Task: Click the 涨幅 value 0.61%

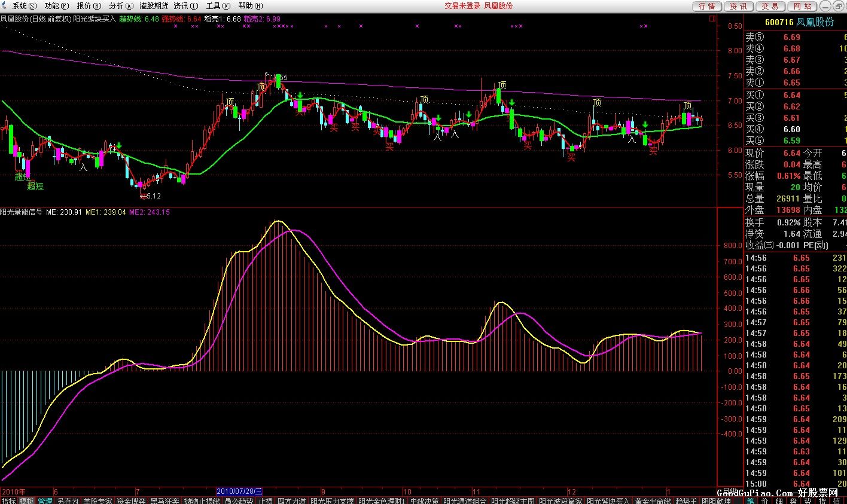Action: point(789,176)
